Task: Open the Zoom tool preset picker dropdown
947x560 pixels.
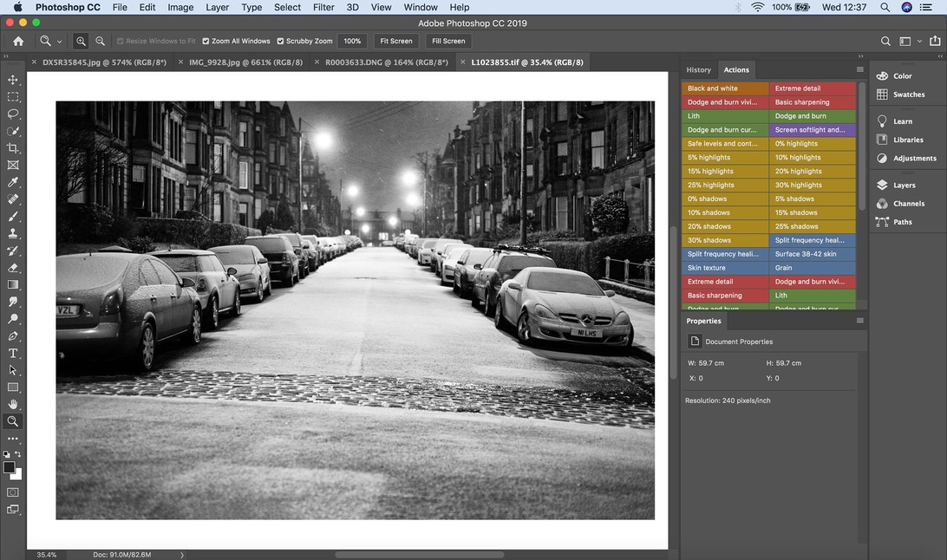Action: pyautogui.click(x=59, y=42)
